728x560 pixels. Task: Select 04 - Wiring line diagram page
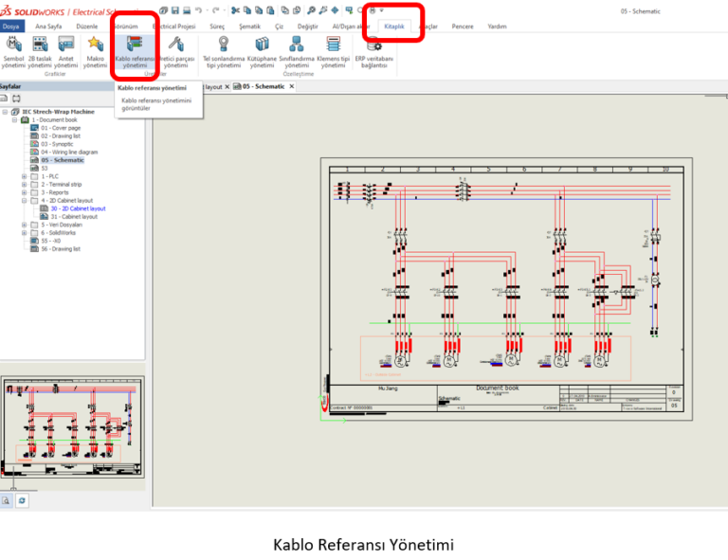coord(68,152)
